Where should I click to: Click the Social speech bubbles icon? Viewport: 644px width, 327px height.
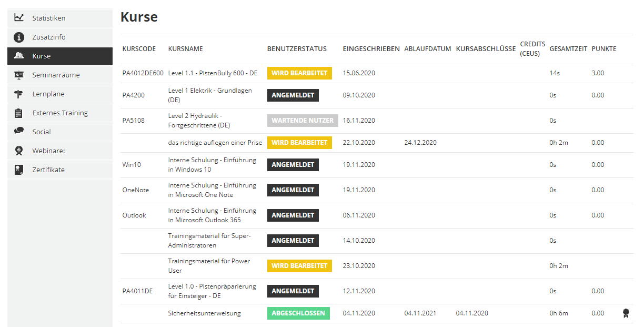19,132
